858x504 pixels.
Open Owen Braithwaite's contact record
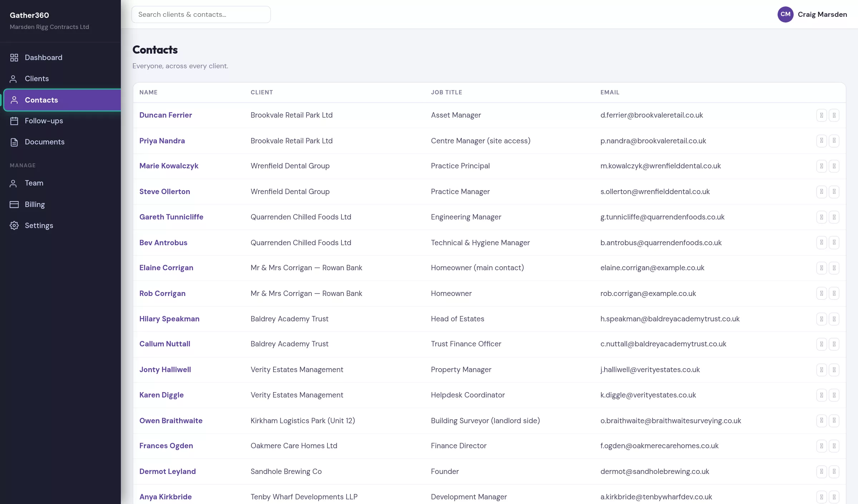[x=171, y=421]
